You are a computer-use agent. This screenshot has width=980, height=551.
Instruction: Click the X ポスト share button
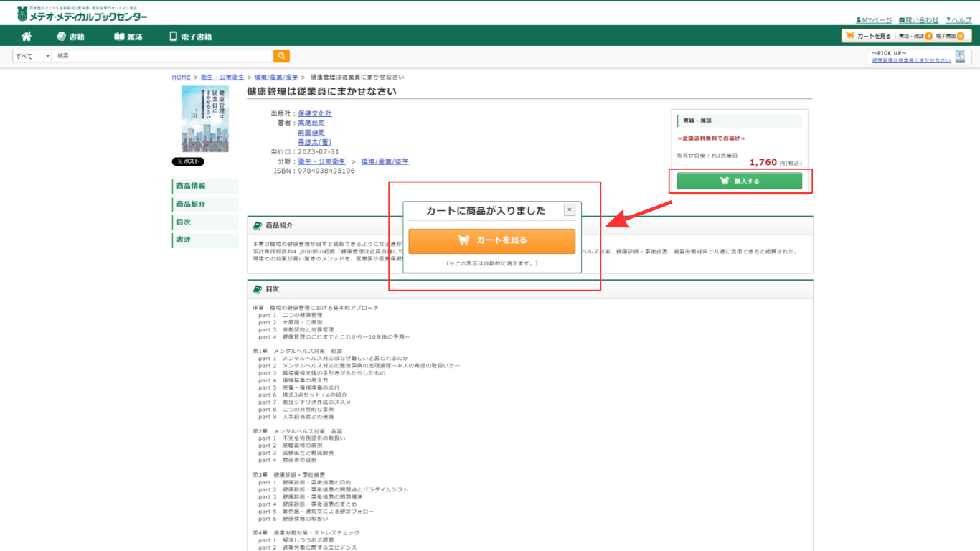click(188, 161)
